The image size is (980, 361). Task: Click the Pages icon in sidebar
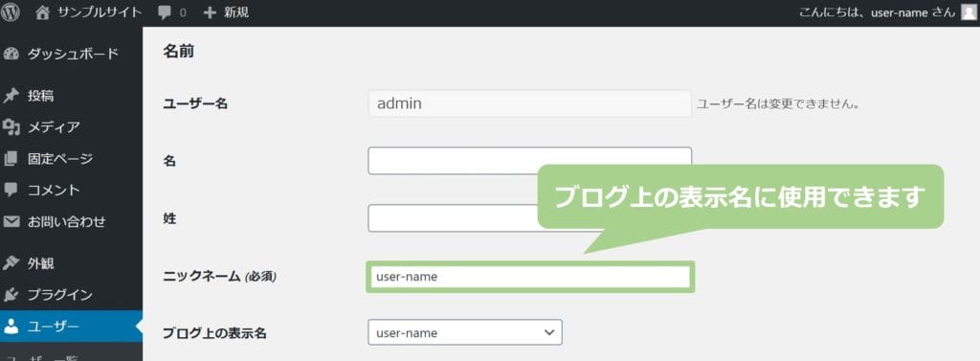coord(11,159)
